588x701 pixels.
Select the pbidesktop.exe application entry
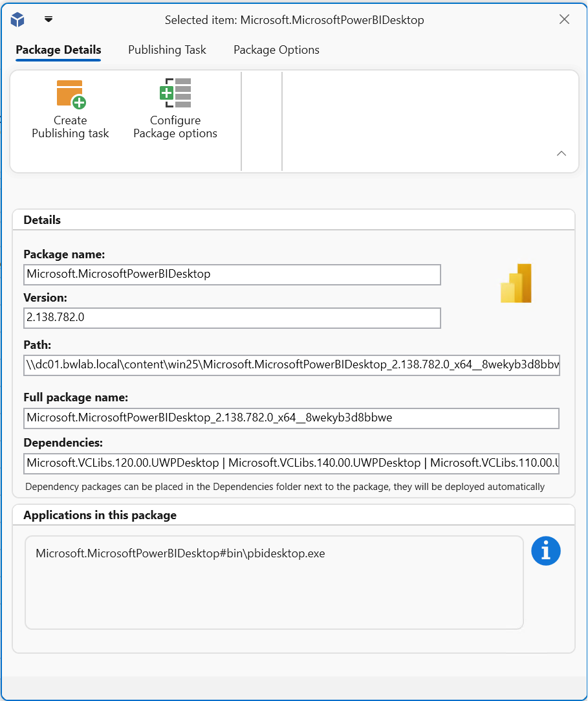pyautogui.click(x=180, y=553)
